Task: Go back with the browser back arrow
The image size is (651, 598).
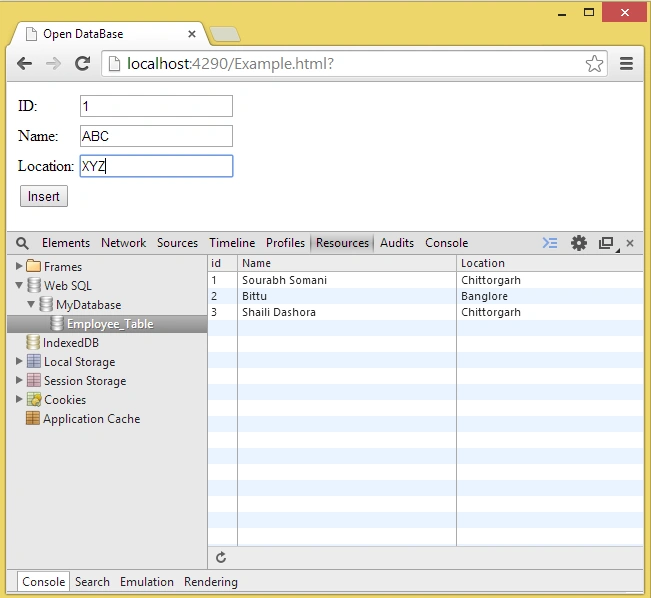Action: tap(24, 64)
